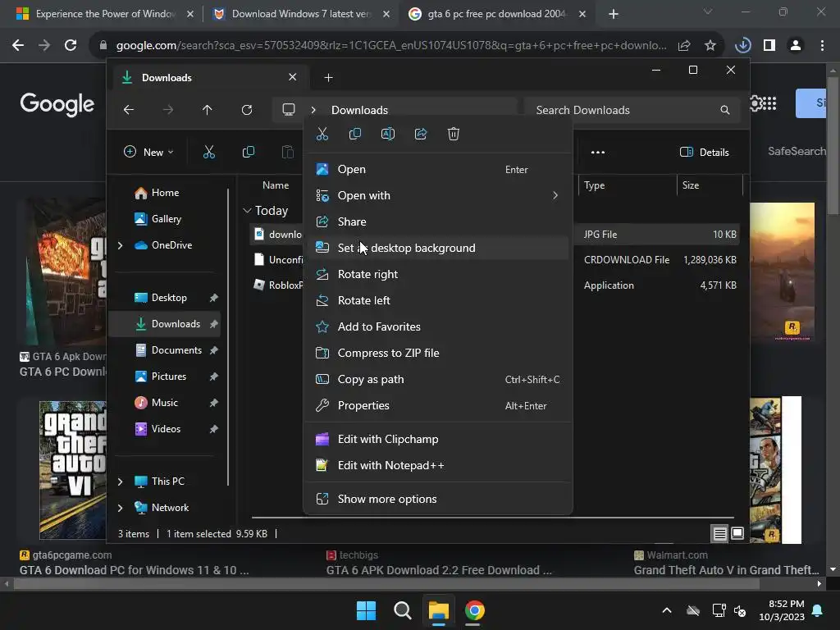This screenshot has width=840, height=630.
Task: Click the Chrome profile avatar icon
Action: [x=796, y=46]
